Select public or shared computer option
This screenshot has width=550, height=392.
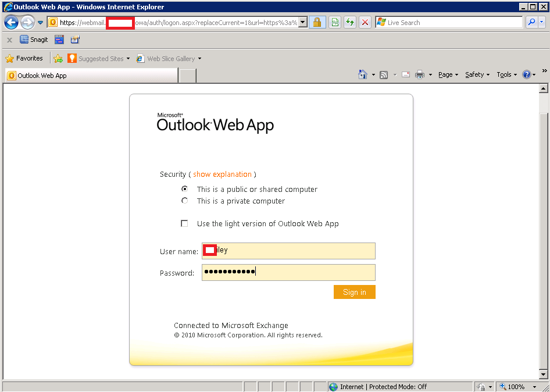click(184, 189)
